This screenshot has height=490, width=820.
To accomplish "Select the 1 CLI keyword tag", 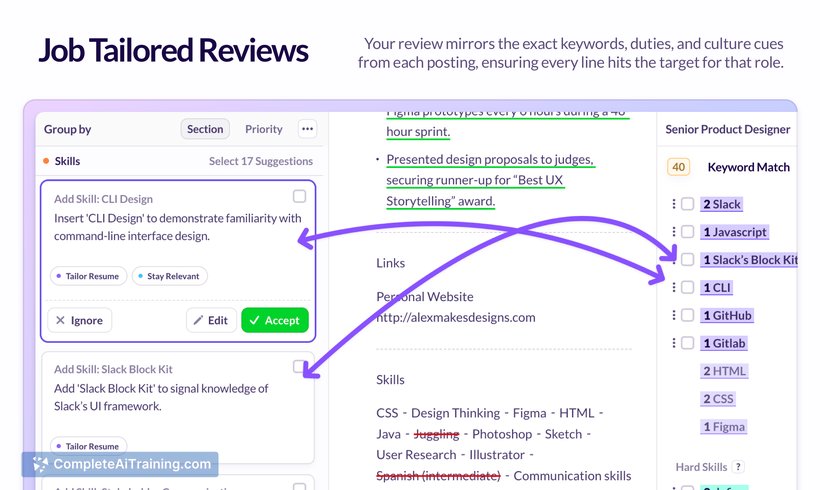I will [716, 287].
